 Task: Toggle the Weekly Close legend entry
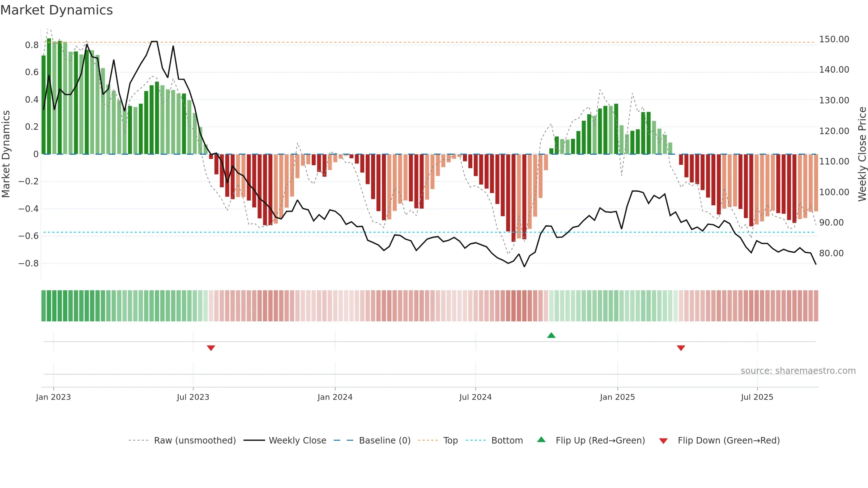(x=285, y=440)
